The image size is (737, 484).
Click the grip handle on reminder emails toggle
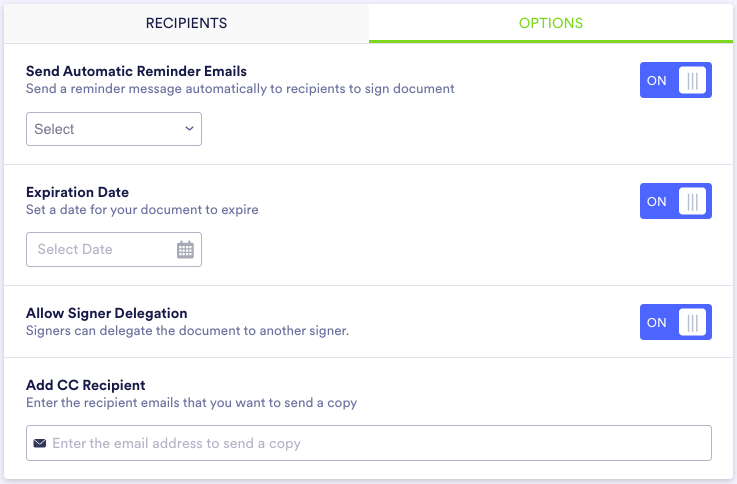(x=693, y=81)
